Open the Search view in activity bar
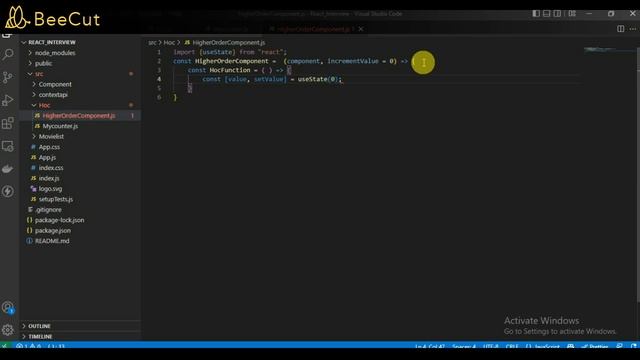Viewport: 640px width, 360px height. [x=8, y=54]
